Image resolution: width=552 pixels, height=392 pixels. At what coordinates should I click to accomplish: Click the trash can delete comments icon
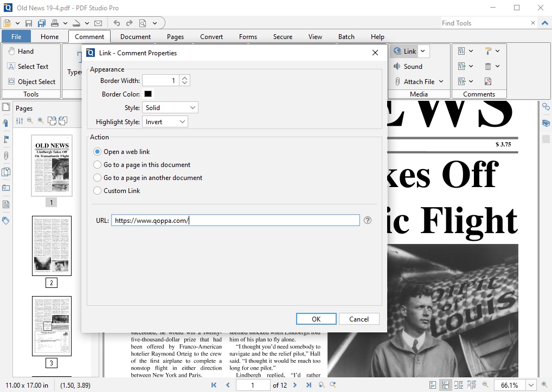coord(488,67)
